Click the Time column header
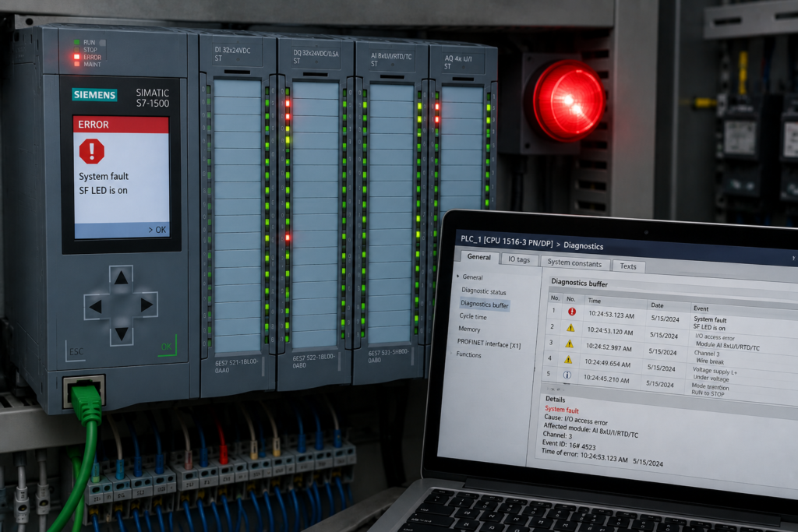This screenshot has height=532, width=798. click(595, 301)
